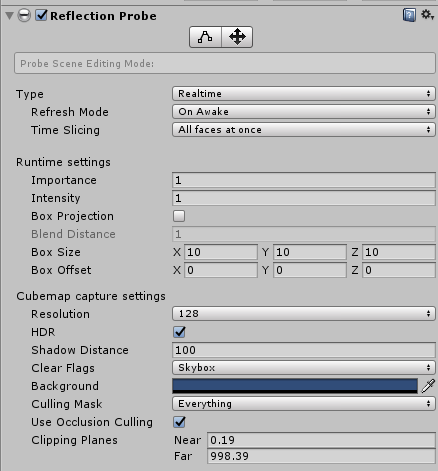The image size is (438, 471).
Task: Select the move probe origin tool
Action: pyautogui.click(x=237, y=37)
